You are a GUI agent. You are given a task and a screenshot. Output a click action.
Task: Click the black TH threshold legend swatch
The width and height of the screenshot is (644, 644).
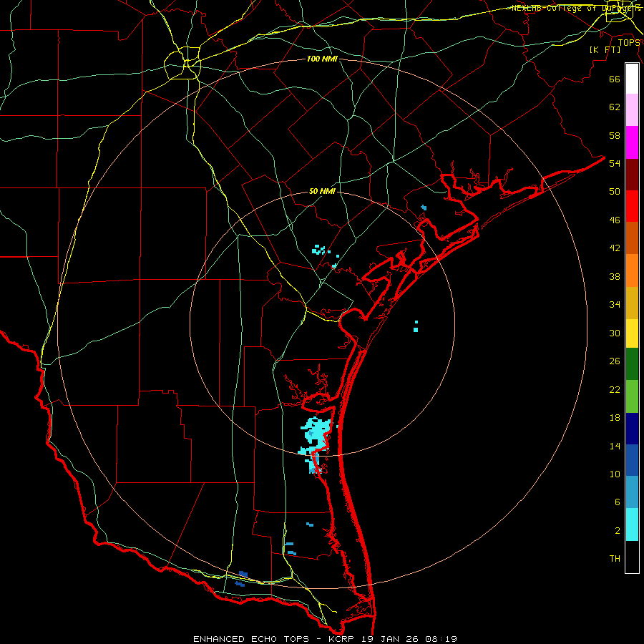click(632, 557)
